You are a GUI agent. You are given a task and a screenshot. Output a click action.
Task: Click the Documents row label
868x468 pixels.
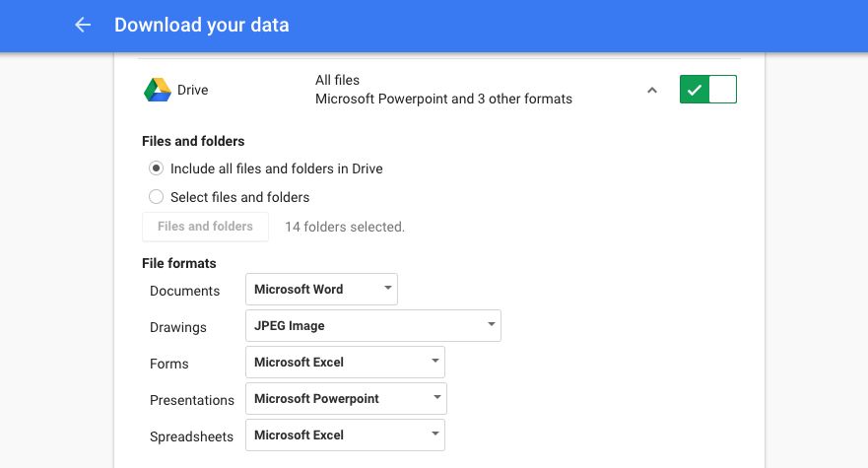tap(185, 291)
